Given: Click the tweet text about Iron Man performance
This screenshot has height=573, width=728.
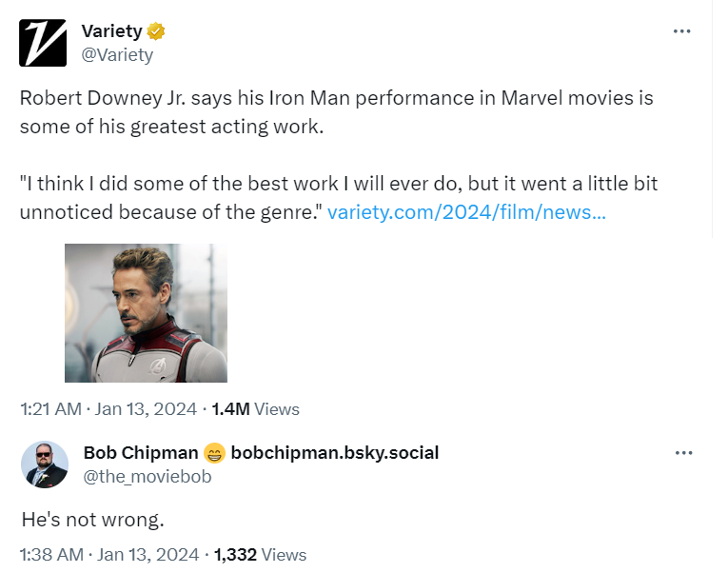Looking at the screenshot, I should pyautogui.click(x=337, y=112).
